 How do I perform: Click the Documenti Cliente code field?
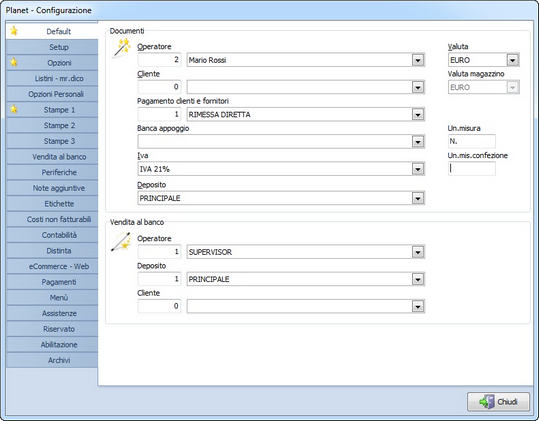click(160, 87)
